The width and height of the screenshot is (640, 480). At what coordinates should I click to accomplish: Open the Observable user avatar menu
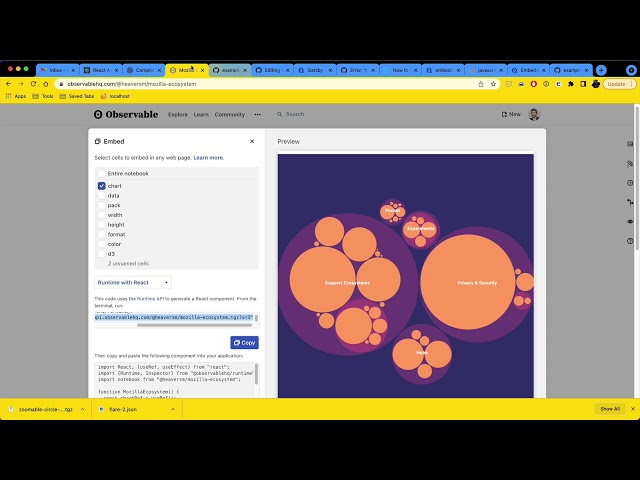click(x=534, y=115)
